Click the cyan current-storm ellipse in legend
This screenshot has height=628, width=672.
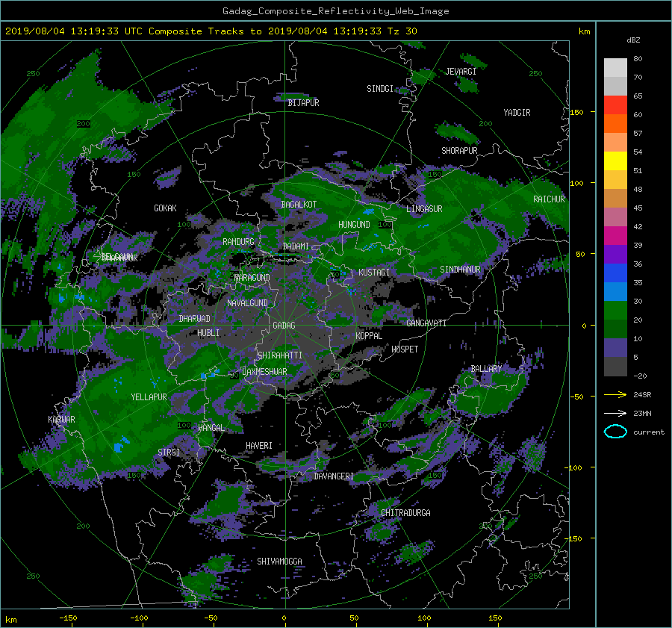click(615, 432)
